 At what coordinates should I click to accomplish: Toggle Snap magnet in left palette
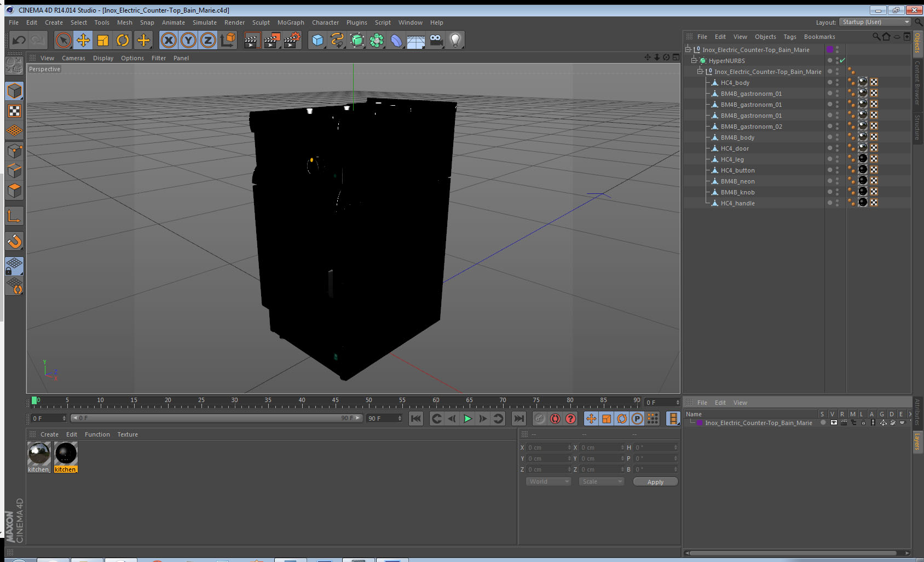(14, 241)
